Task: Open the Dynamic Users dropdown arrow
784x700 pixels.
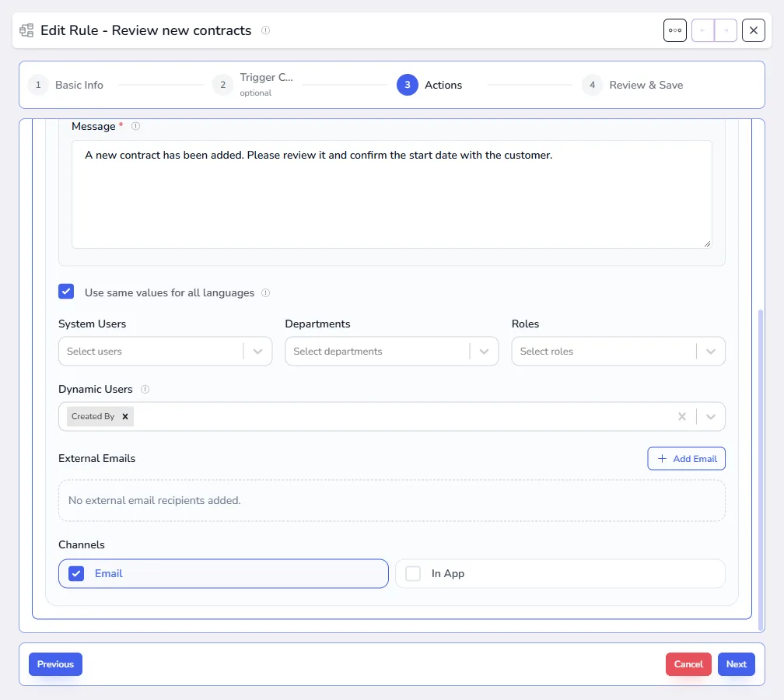Action: [x=711, y=417]
